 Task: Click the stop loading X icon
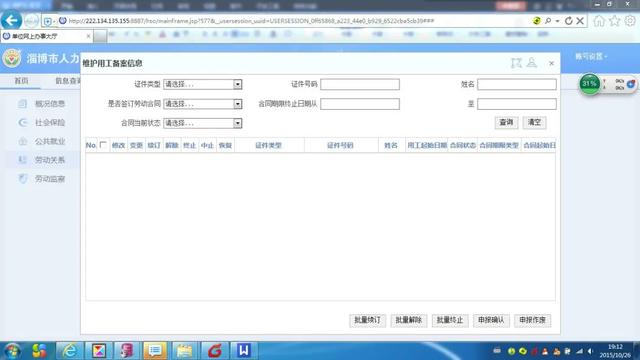click(x=580, y=20)
